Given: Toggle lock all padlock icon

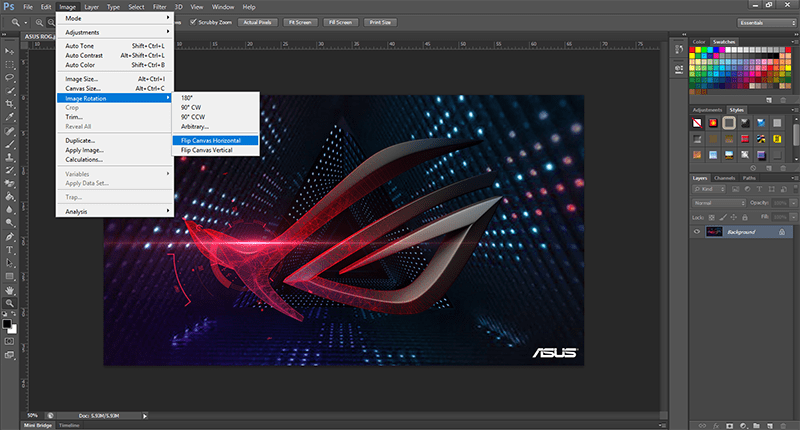Looking at the screenshot, I should click(x=745, y=217).
